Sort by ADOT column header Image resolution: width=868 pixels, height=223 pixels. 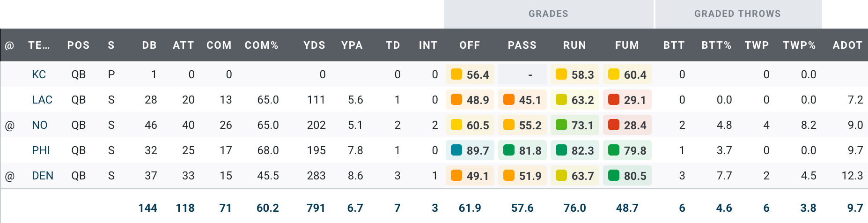847,45
